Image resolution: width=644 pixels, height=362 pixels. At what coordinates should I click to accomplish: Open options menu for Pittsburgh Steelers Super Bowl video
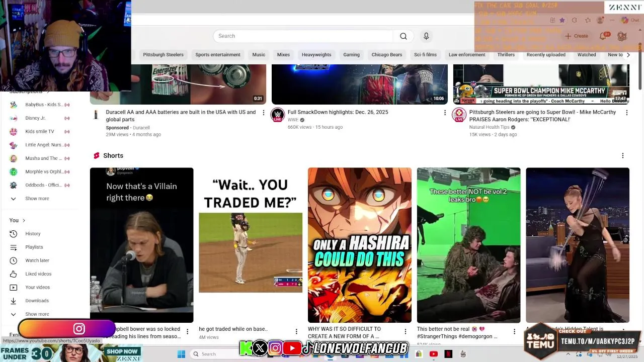click(626, 113)
